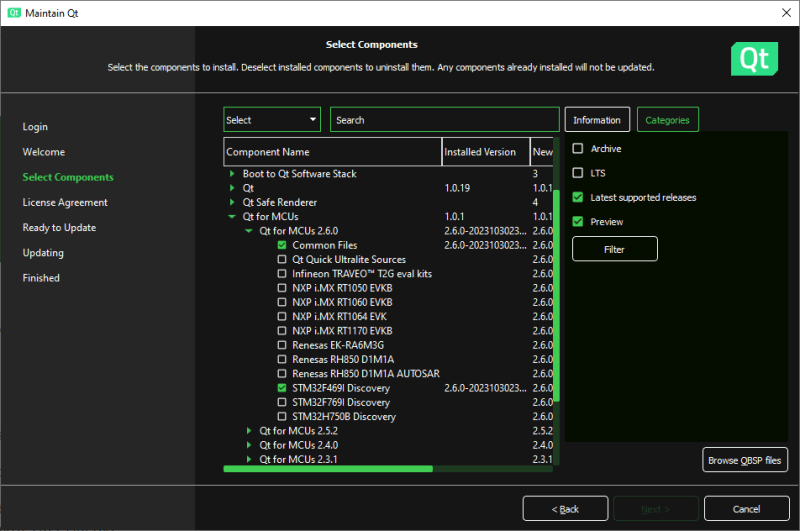Screen dimensions: 800x531
Task: Collapse the Qt for MCUs 2.6.0 node
Action: point(248,231)
